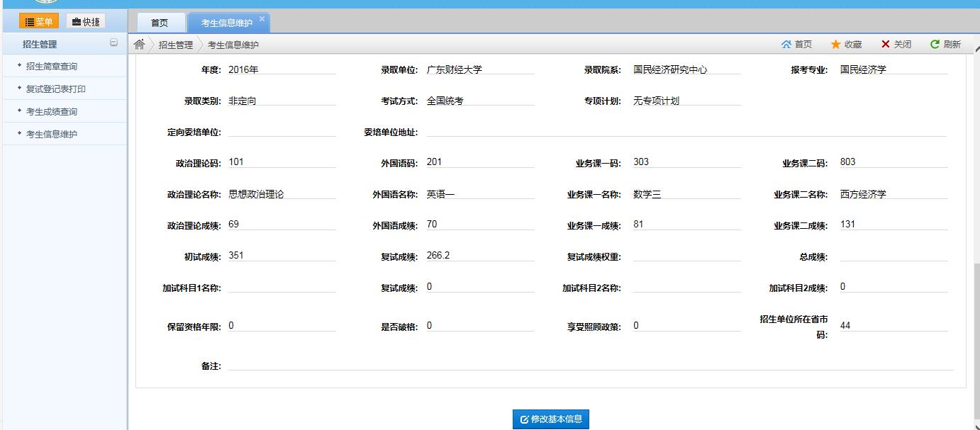The height and width of the screenshot is (430, 980).
Task: Click the 备注 input field
Action: click(x=590, y=365)
